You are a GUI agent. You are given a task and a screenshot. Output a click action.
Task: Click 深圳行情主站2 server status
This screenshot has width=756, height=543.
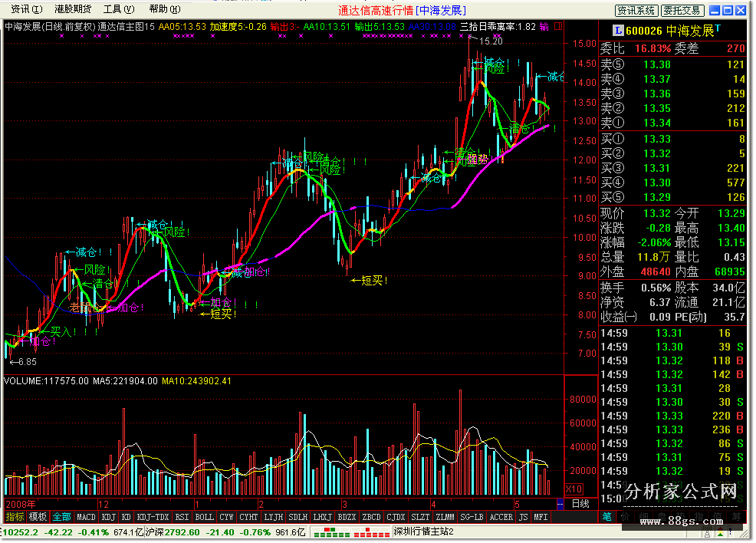pos(424,532)
